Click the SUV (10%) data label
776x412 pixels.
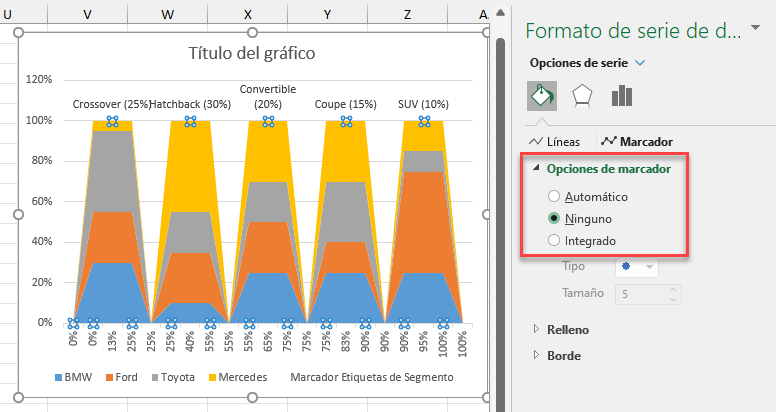click(423, 104)
